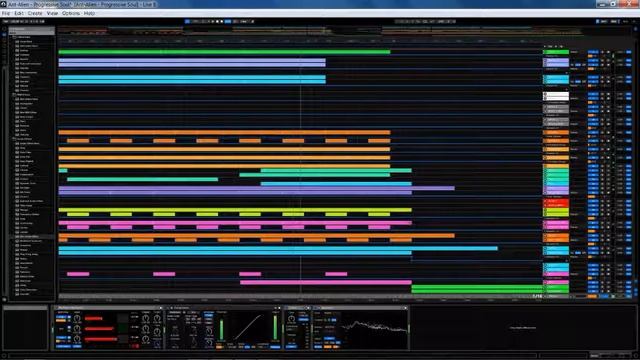
Task: Click the top-left knob of the first device
Action: [77, 319]
